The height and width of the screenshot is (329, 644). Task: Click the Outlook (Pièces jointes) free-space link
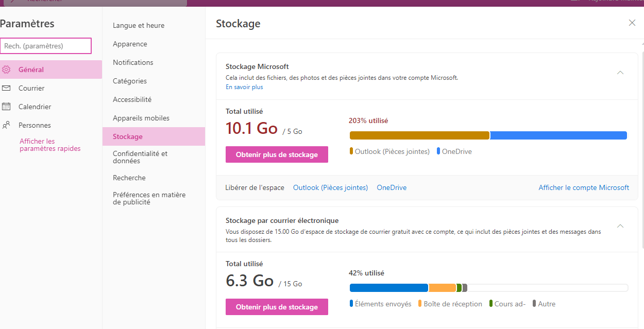[x=330, y=187]
